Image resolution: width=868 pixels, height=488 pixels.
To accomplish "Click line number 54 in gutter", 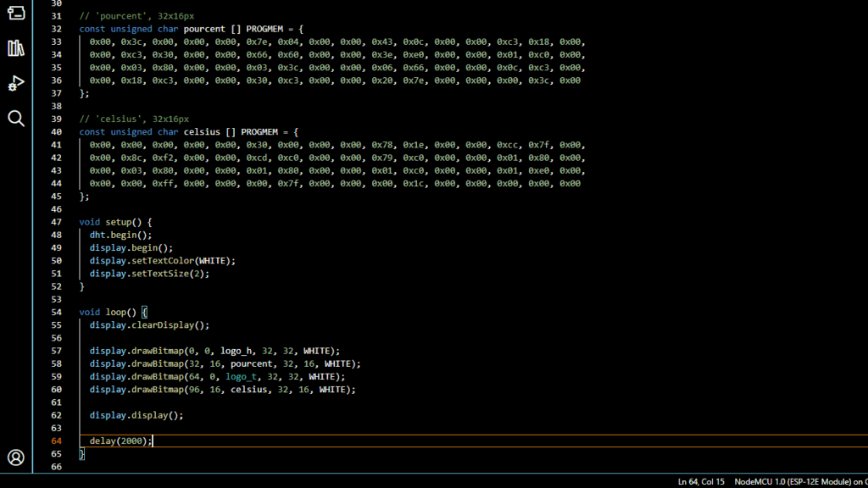I will tap(57, 312).
